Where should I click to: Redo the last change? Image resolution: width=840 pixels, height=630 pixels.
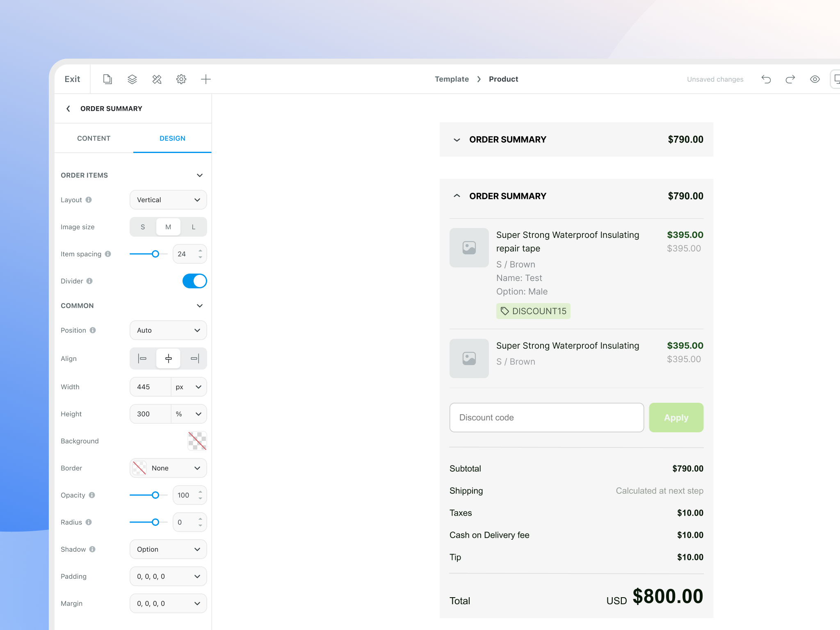790,79
